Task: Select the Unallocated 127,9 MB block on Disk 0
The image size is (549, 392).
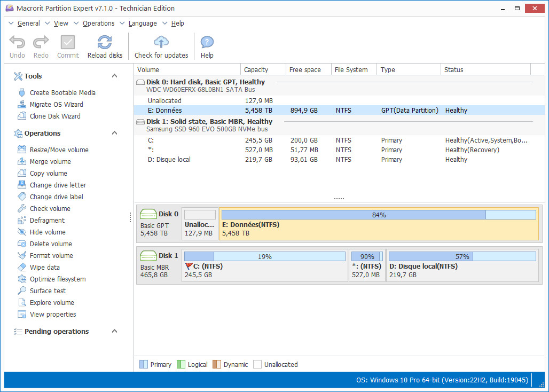Action: 200,224
